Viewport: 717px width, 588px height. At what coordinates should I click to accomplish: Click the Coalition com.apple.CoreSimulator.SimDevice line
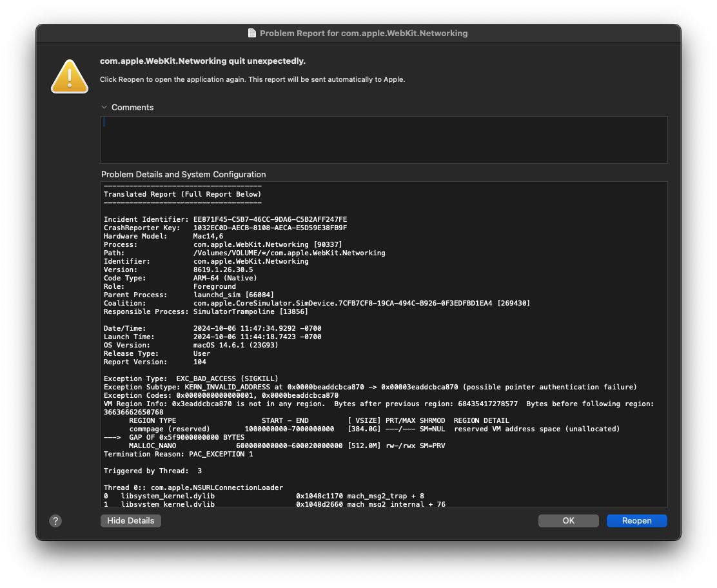361,303
